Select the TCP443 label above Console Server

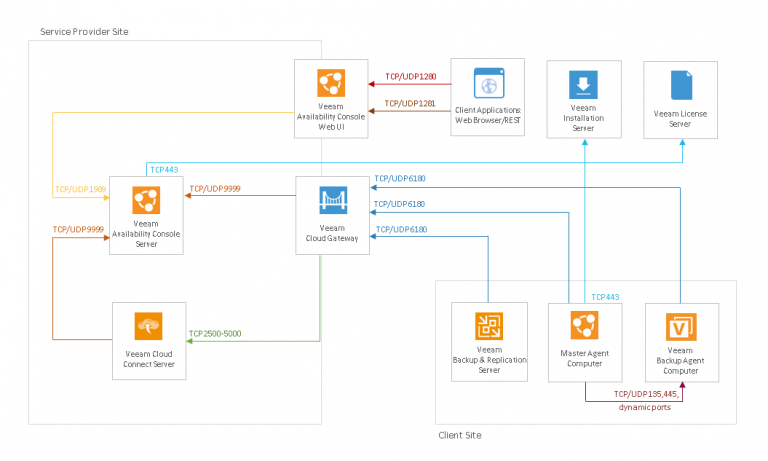(164, 170)
